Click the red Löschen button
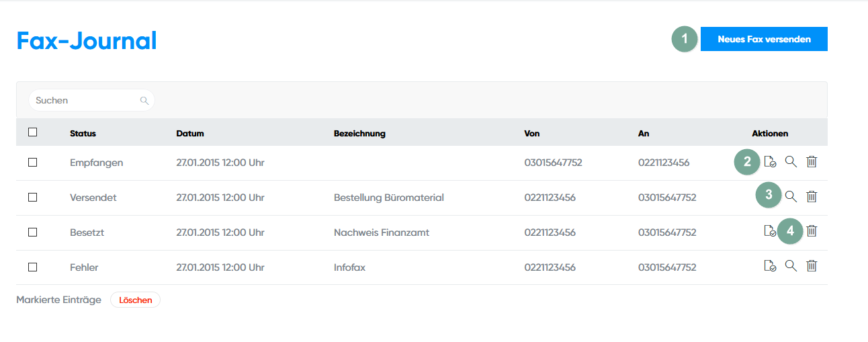This screenshot has height=342, width=868. tap(135, 300)
